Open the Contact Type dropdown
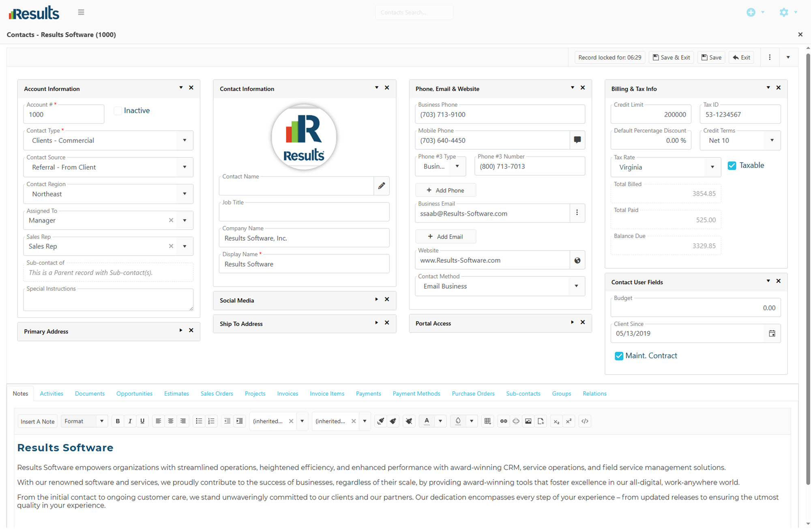811x532 pixels. point(185,140)
